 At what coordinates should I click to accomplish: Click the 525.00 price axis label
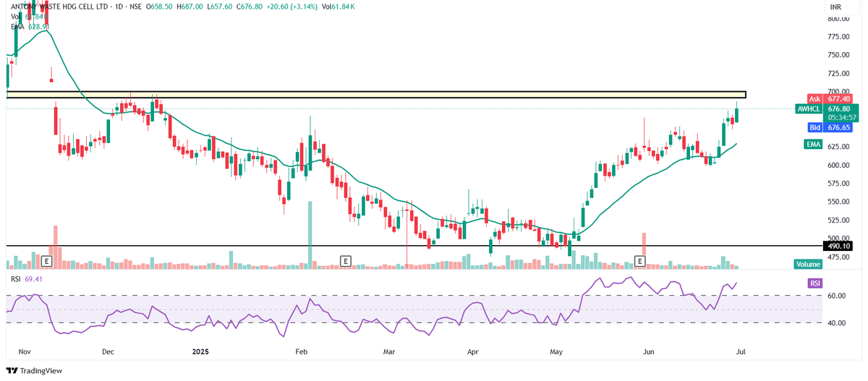(x=839, y=221)
